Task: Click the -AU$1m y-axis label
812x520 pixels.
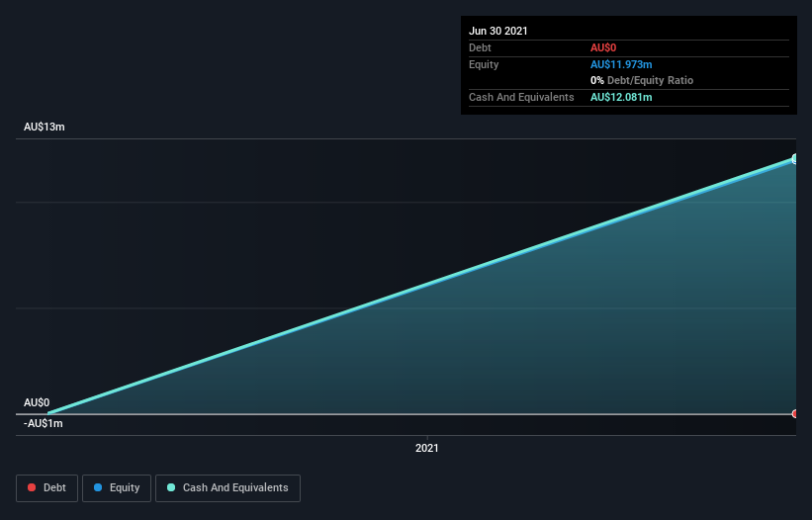Action: [x=43, y=423]
